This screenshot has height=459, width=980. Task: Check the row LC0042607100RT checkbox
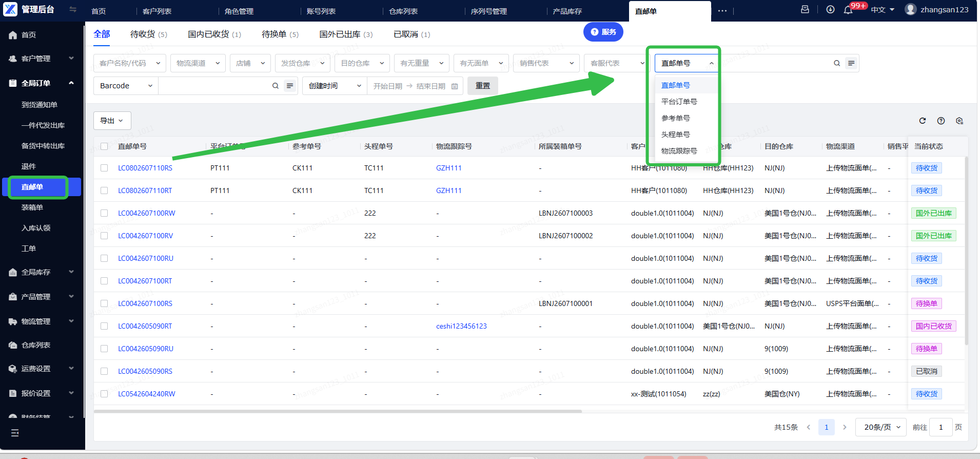(104, 281)
